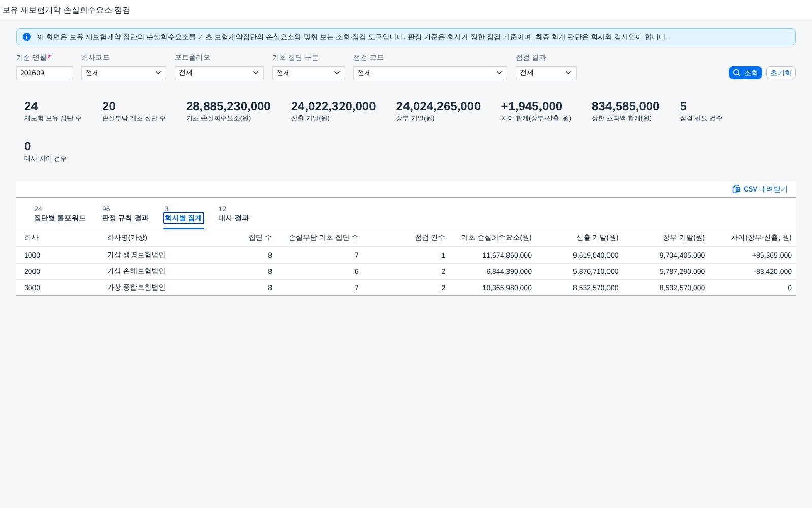Expand the 포트폴리오 dropdown arrow
The image size is (812, 508).
256,73
